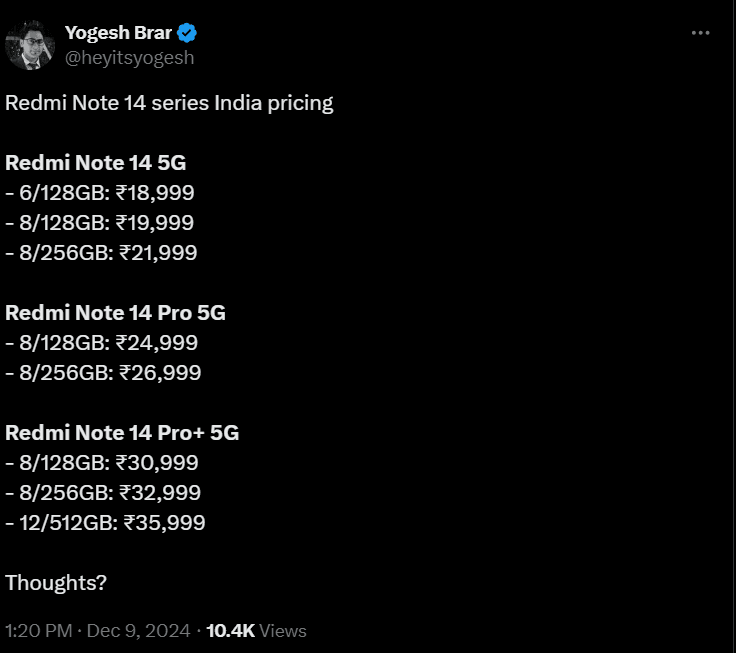Open the @heyitsyogesh handle link
This screenshot has height=653, width=736.
pyautogui.click(x=130, y=58)
